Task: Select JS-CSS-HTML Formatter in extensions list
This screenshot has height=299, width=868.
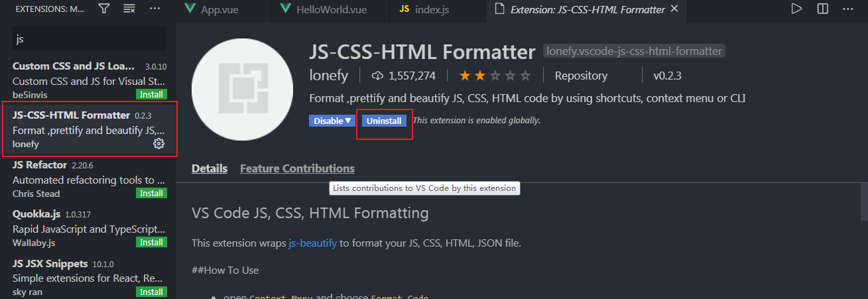Action: coord(89,129)
